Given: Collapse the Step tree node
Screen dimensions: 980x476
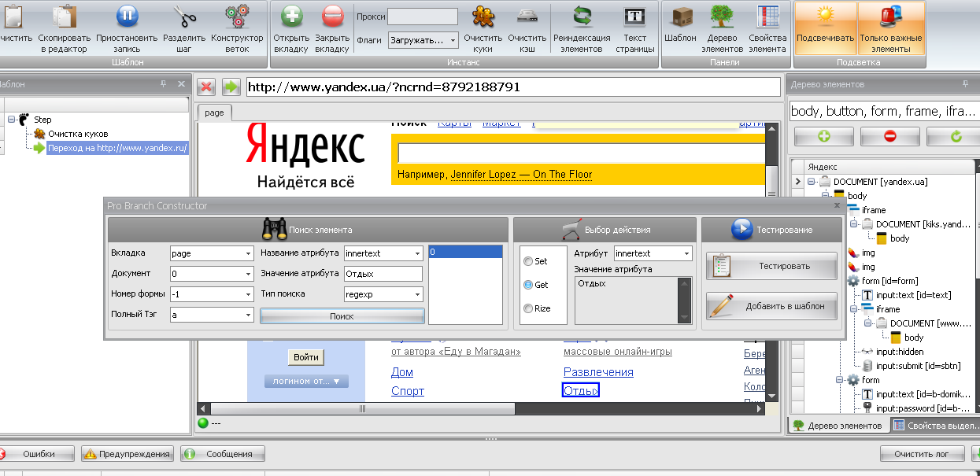Looking at the screenshot, I should [12, 120].
